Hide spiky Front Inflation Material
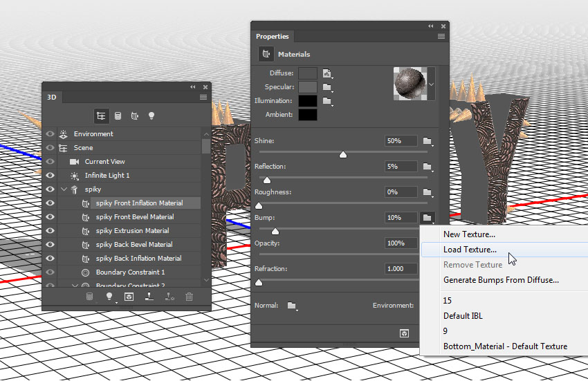This screenshot has height=381, width=588. click(x=50, y=203)
